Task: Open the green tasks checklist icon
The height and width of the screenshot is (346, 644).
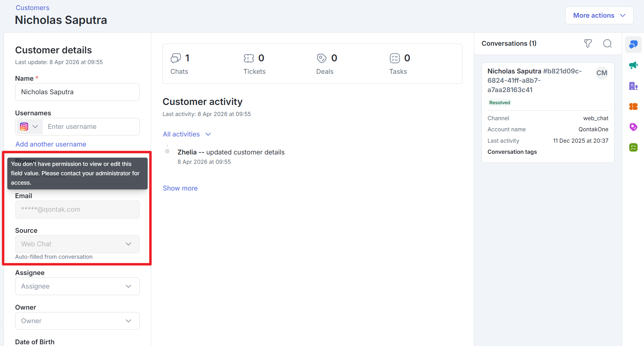Action: coord(633,148)
